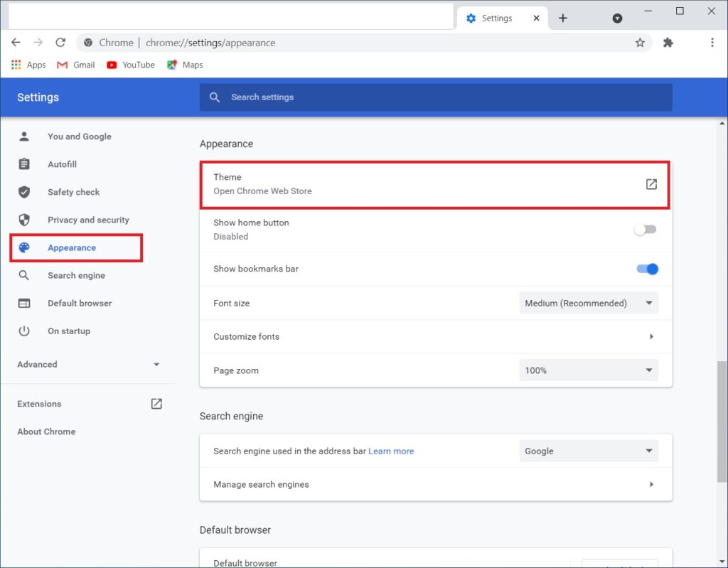This screenshot has width=728, height=568.
Task: Open the Theme Chrome Web Store row
Action: point(435,184)
